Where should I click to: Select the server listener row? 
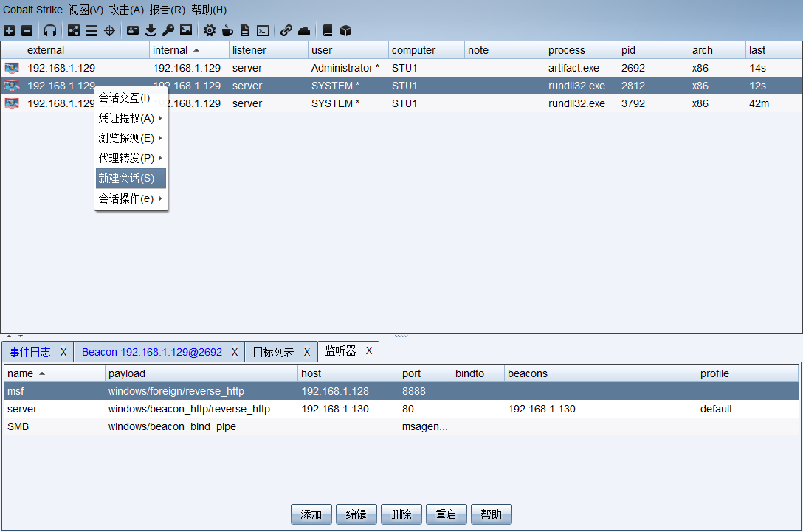coord(401,409)
